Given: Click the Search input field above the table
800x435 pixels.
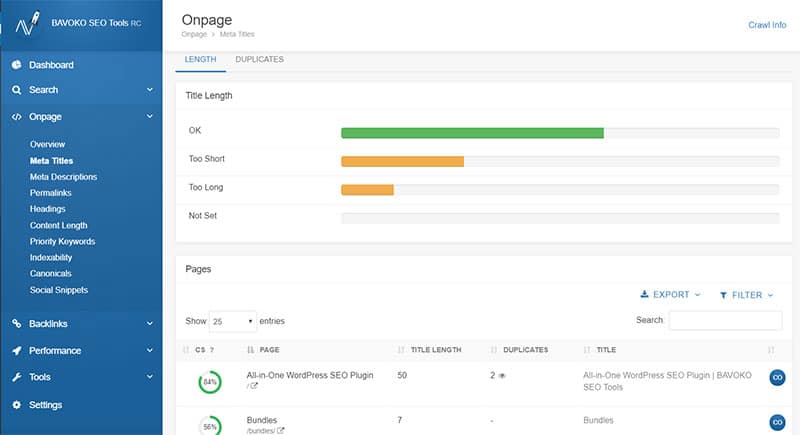Looking at the screenshot, I should [725, 320].
